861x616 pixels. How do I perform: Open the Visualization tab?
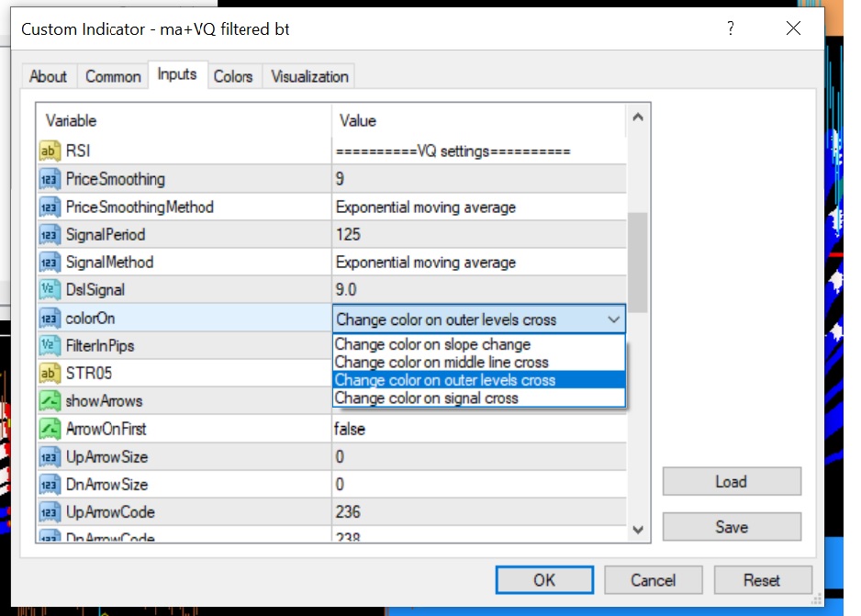309,76
